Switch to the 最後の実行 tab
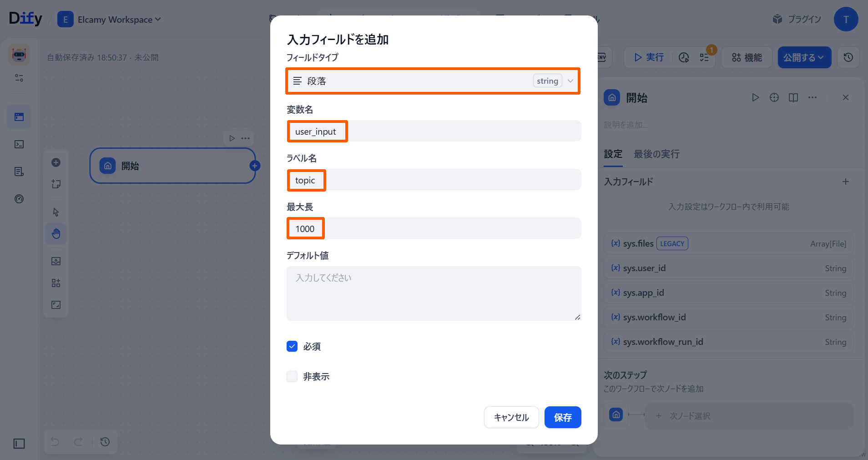Viewport: 868px width, 460px height. tap(656, 154)
